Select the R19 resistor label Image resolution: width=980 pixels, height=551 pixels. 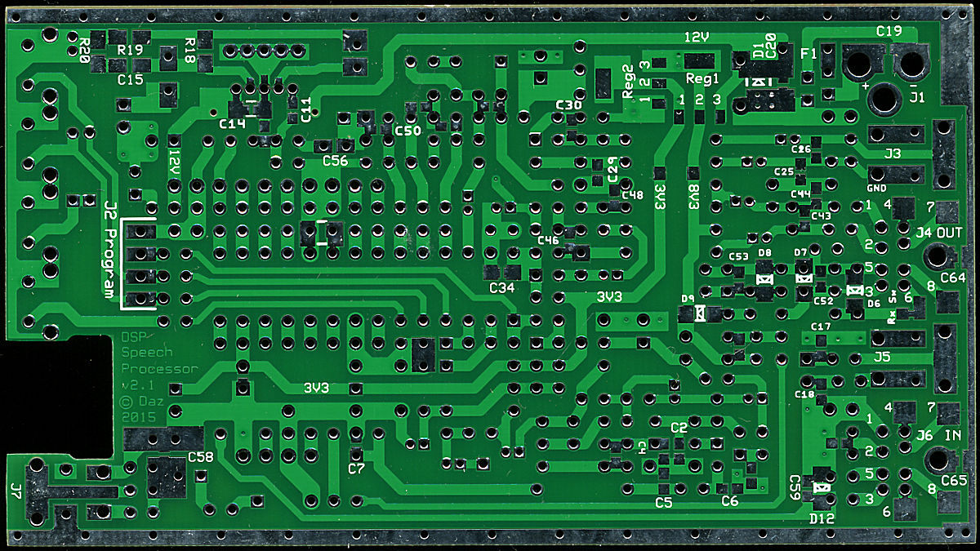(130, 50)
